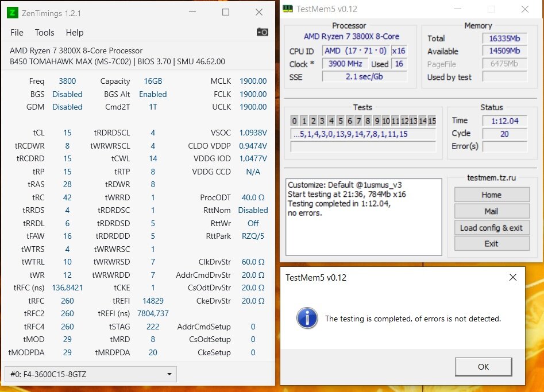Image resolution: width=544 pixels, height=392 pixels.
Task: Click the tRFC (ns) value 136,8421
Action: 67,288
